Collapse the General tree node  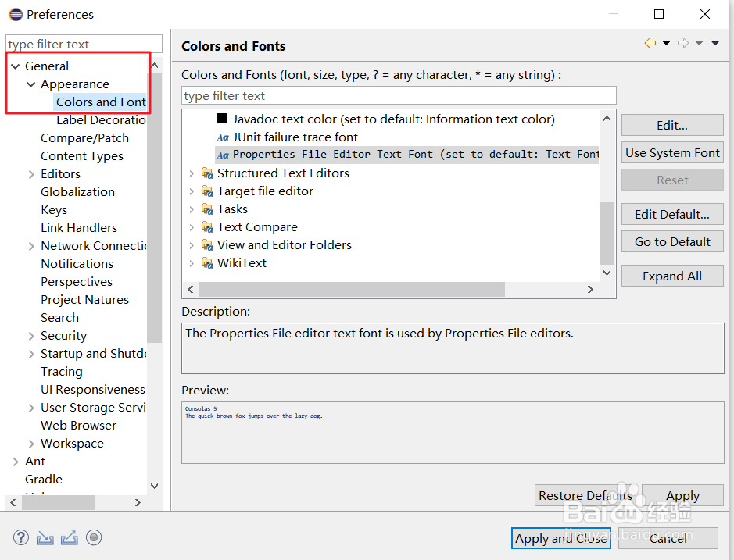point(16,66)
